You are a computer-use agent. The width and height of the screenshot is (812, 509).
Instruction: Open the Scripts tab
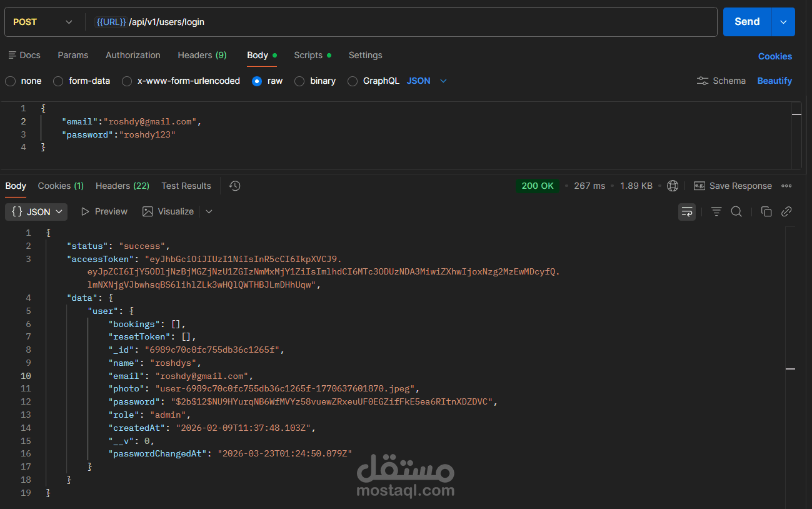[313, 55]
